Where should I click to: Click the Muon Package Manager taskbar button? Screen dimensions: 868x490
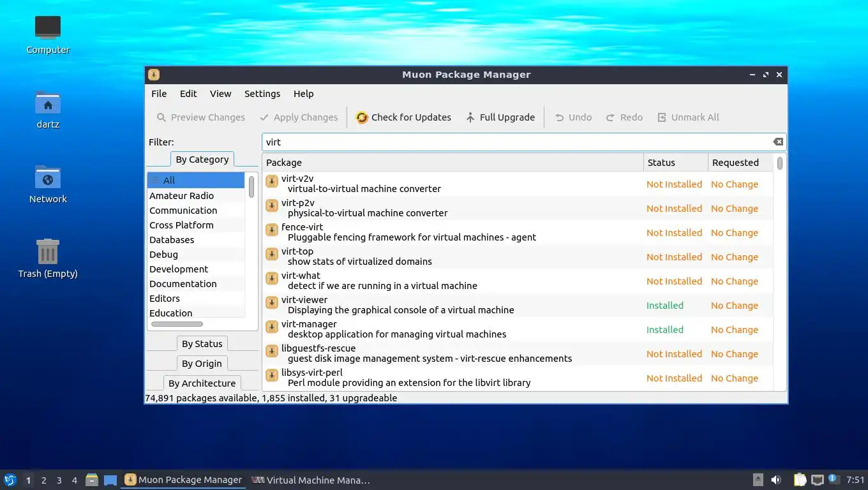(184, 480)
